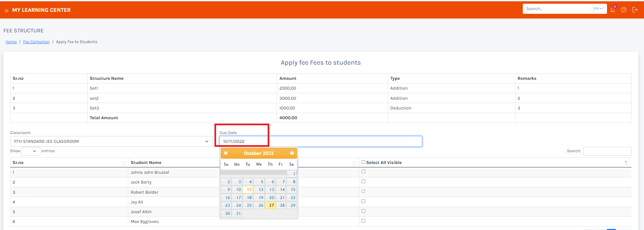The width and height of the screenshot is (644, 230).
Task: Expand the sidebar using double-chevron icon
Action: point(6,10)
